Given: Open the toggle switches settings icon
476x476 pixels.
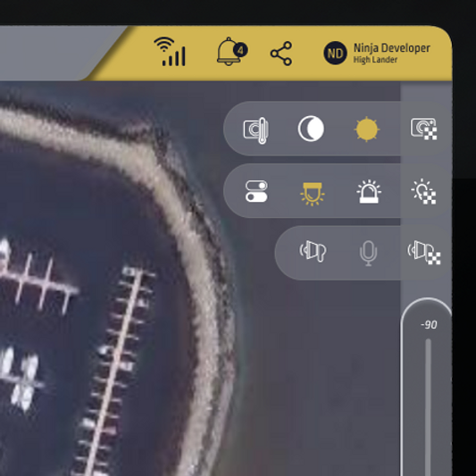Looking at the screenshot, I should click(x=256, y=191).
